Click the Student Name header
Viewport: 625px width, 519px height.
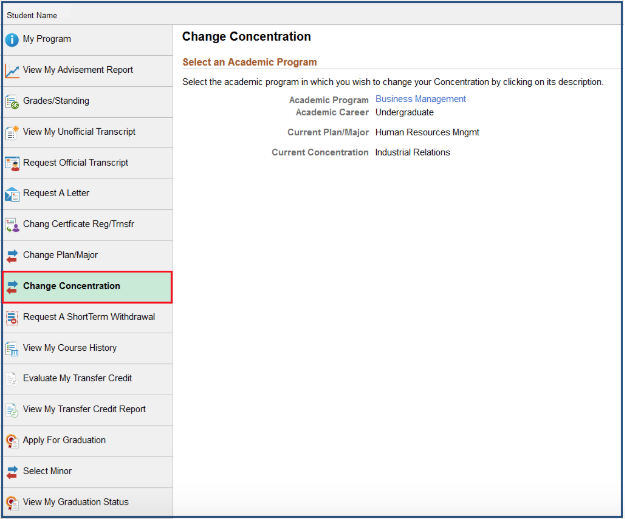pyautogui.click(x=32, y=15)
